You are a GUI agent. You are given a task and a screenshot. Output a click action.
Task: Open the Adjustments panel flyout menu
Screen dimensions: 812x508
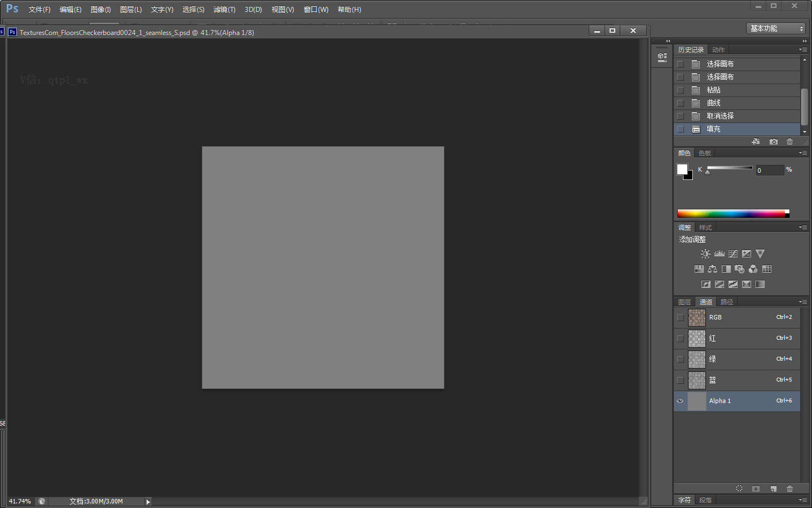(x=803, y=227)
